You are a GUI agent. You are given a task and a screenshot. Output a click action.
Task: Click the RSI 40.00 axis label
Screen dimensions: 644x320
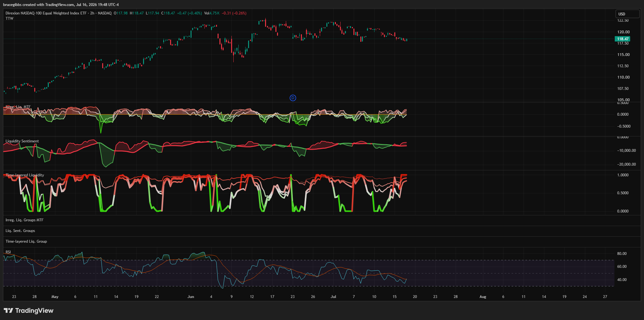pyautogui.click(x=622, y=280)
